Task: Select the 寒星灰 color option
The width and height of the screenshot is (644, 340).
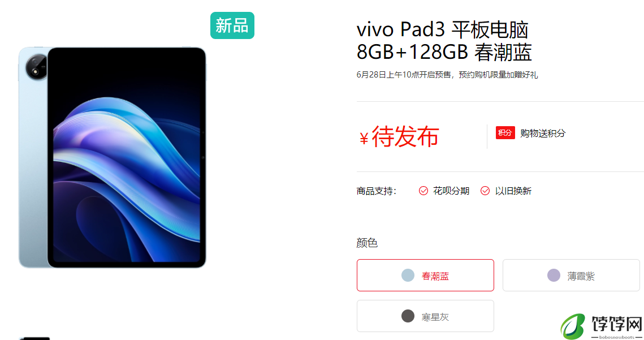Action: 425,316
